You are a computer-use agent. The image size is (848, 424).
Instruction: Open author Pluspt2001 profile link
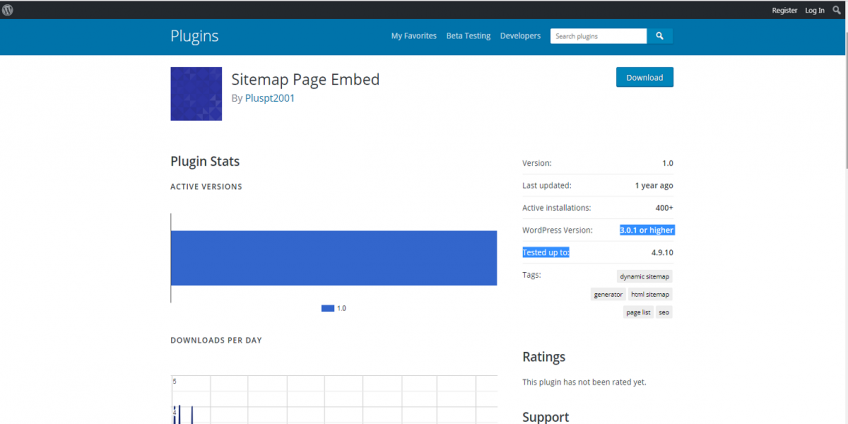click(x=270, y=98)
